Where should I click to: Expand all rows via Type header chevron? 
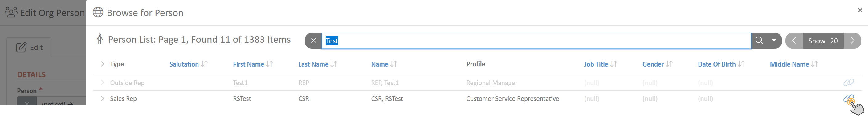tap(102, 64)
